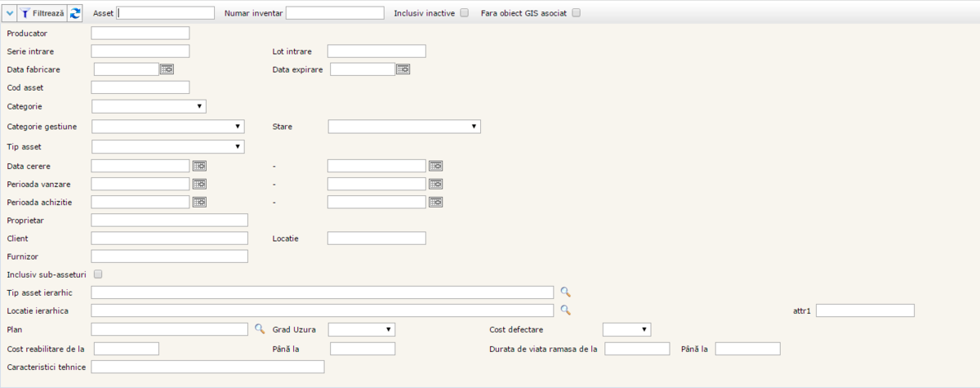Image resolution: width=980 pixels, height=388 pixels.
Task: Click the magnifier icon next to Plan
Action: tap(260, 328)
